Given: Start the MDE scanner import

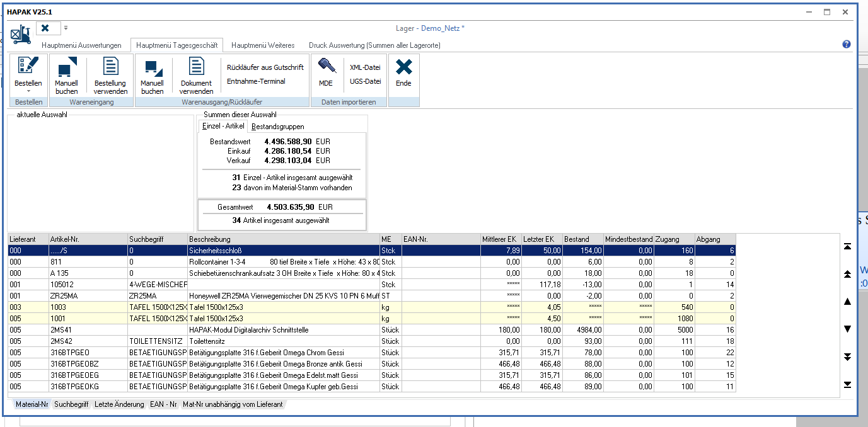Looking at the screenshot, I should coord(326,72).
